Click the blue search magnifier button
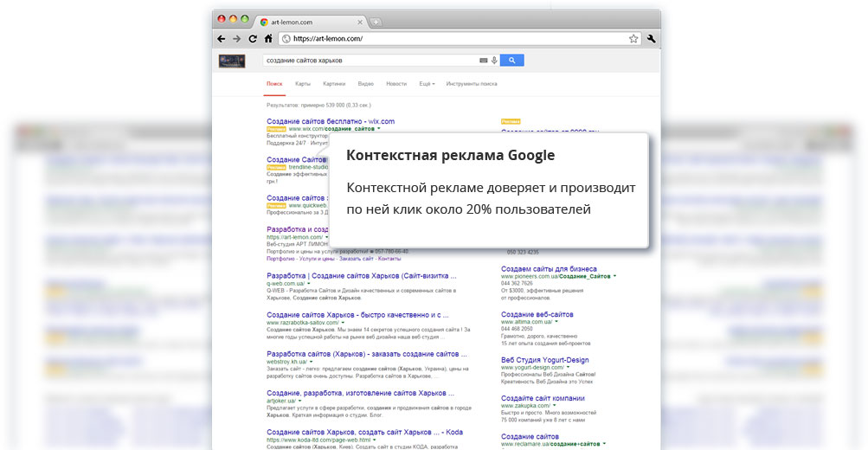This screenshot has height=450, width=868. pos(512,61)
